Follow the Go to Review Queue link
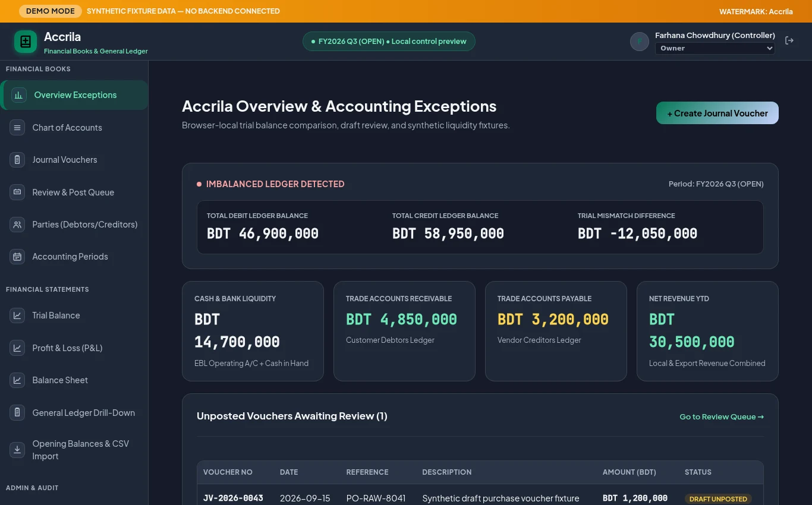Viewport: 812px width, 505px height. coord(722,416)
